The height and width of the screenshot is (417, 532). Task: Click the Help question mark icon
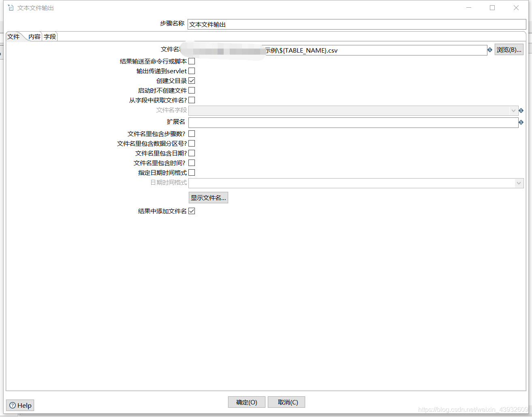(13, 405)
